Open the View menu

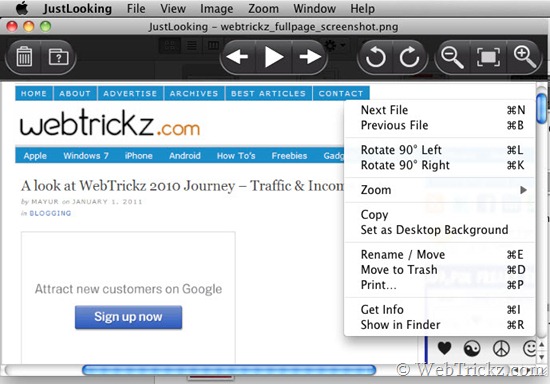tap(173, 8)
